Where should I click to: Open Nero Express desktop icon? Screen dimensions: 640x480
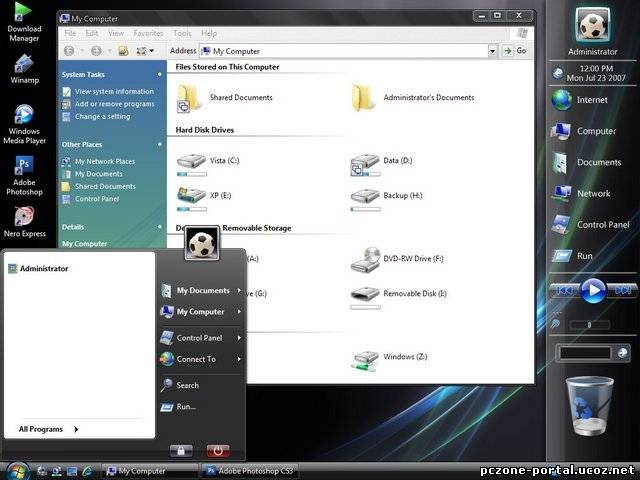(24, 222)
